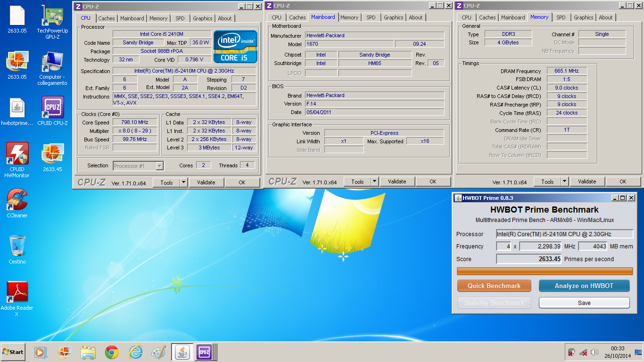Open Computer - collegamento shortcut
Image resolution: width=644 pixels, height=362 pixels.
point(52,68)
